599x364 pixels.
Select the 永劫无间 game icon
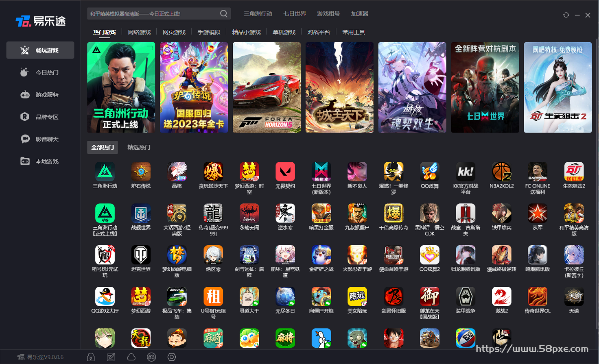[x=249, y=213]
